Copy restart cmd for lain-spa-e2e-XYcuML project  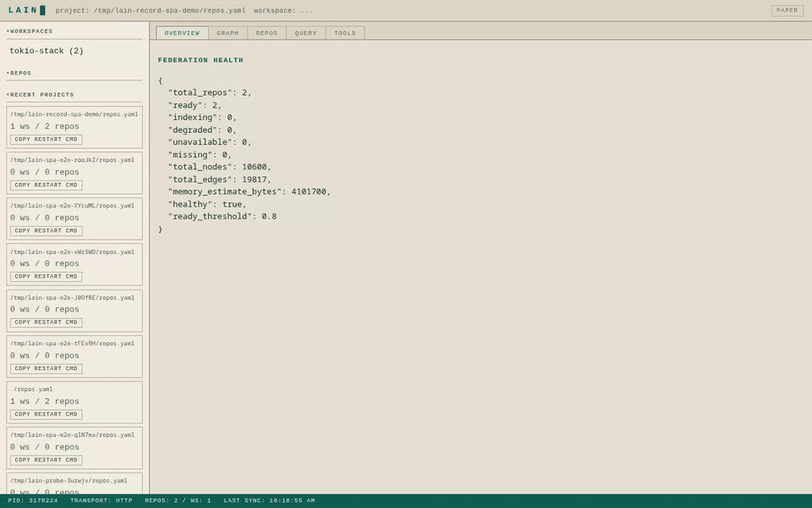point(46,230)
